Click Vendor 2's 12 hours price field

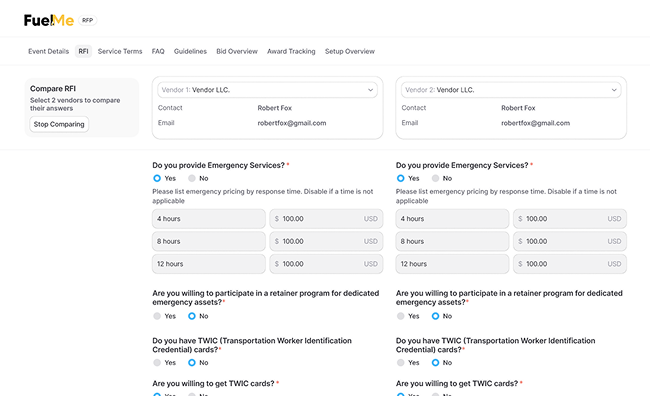(x=570, y=264)
